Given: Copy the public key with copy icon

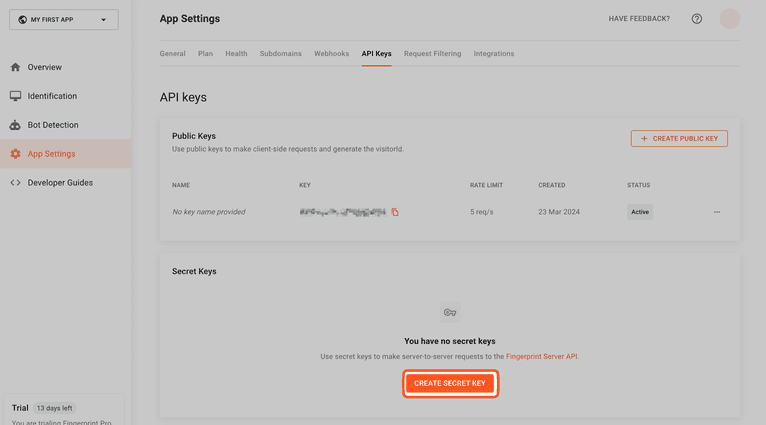Looking at the screenshot, I should 395,212.
